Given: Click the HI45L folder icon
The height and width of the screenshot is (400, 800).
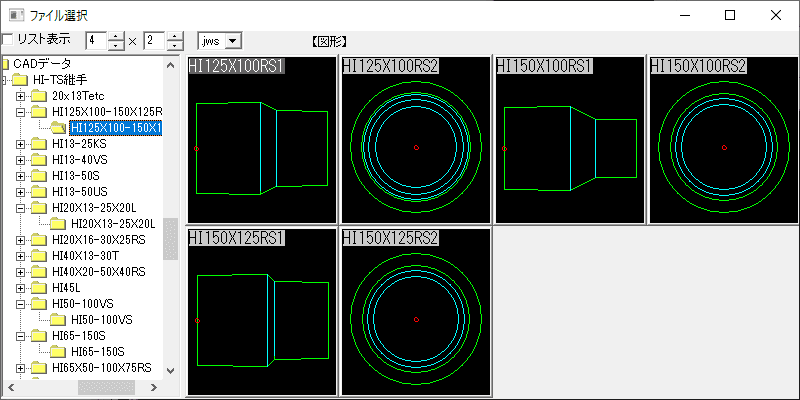Looking at the screenshot, I should [x=39, y=288].
